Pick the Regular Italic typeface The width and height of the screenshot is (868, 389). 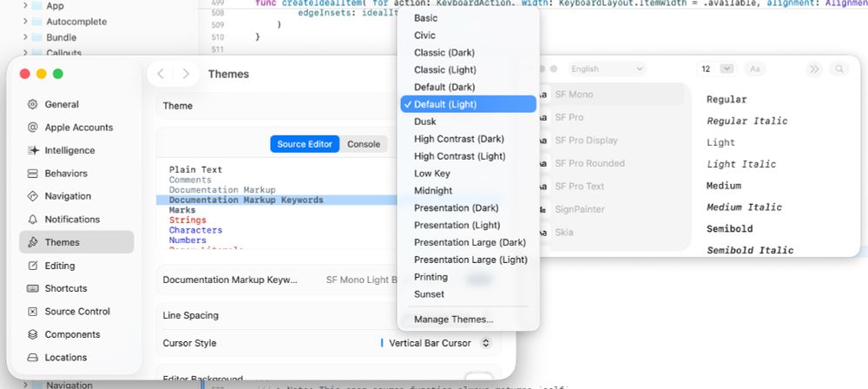(746, 121)
